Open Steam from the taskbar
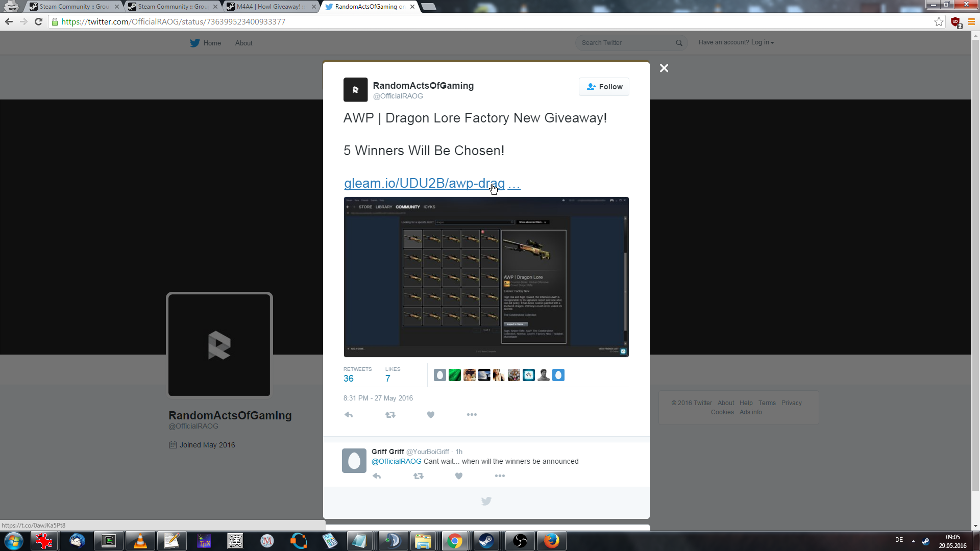Viewport: 980px width, 551px height. (x=486, y=541)
